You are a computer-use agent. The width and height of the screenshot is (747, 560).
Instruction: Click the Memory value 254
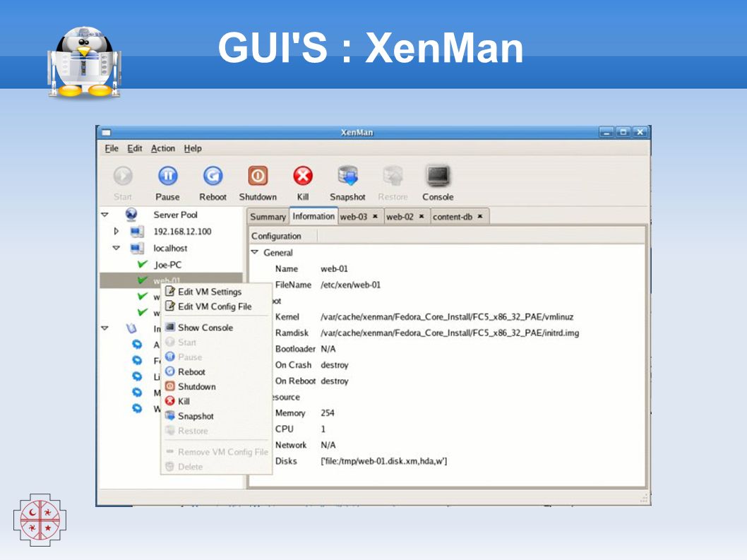328,413
